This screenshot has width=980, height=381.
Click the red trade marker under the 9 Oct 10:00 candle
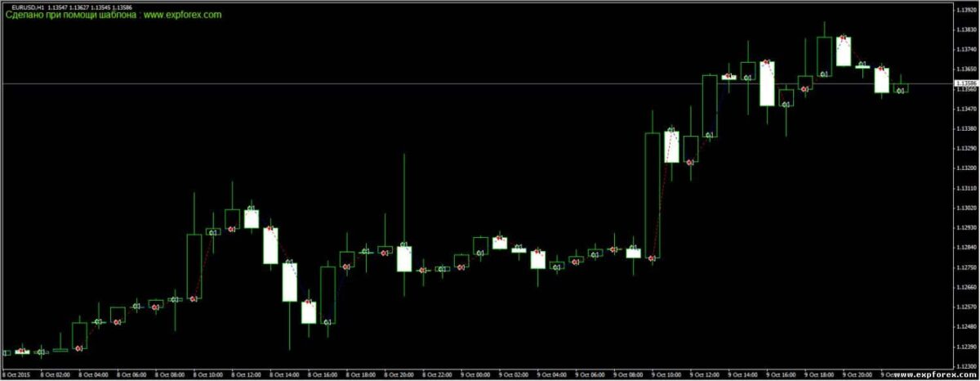pyautogui.click(x=652, y=258)
